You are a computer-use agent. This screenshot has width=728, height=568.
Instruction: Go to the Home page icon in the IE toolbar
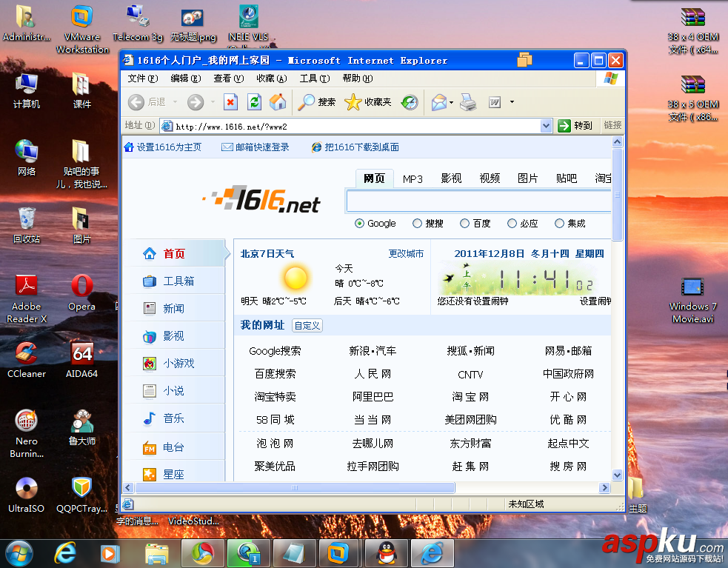tap(278, 102)
